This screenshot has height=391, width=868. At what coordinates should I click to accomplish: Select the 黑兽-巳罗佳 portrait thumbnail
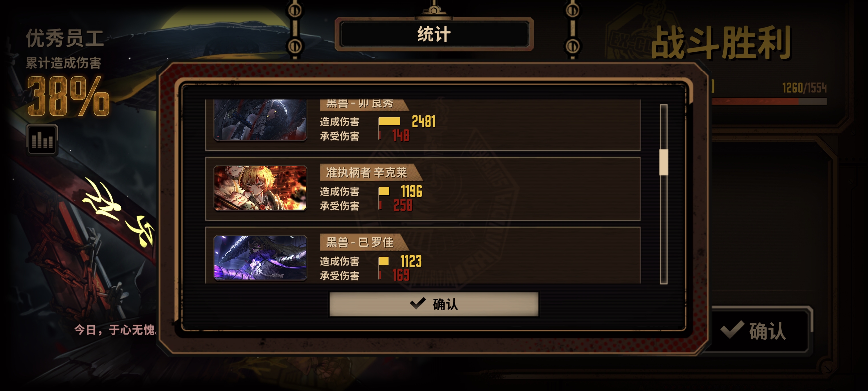pos(260,257)
